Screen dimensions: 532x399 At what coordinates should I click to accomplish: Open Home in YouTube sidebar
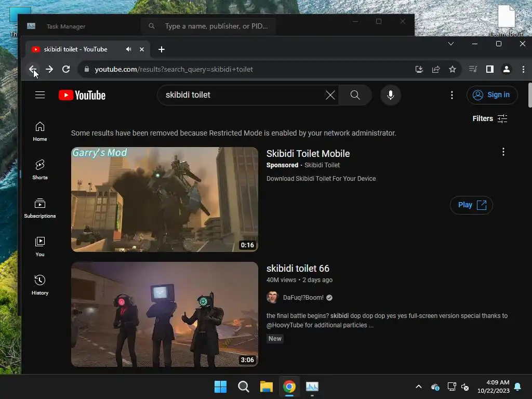pyautogui.click(x=40, y=131)
